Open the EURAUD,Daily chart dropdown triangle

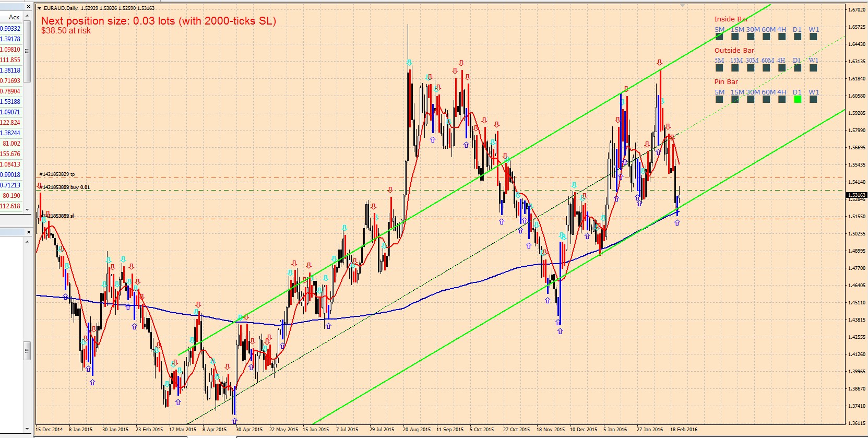click(x=39, y=8)
